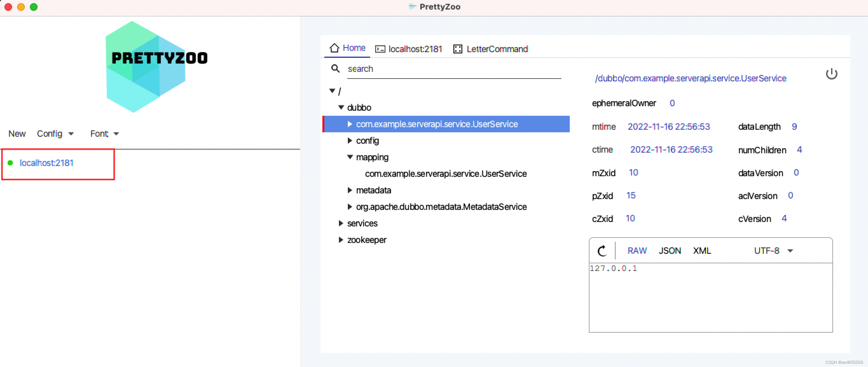Click the New connection button
The height and width of the screenshot is (367, 868).
pyautogui.click(x=17, y=133)
